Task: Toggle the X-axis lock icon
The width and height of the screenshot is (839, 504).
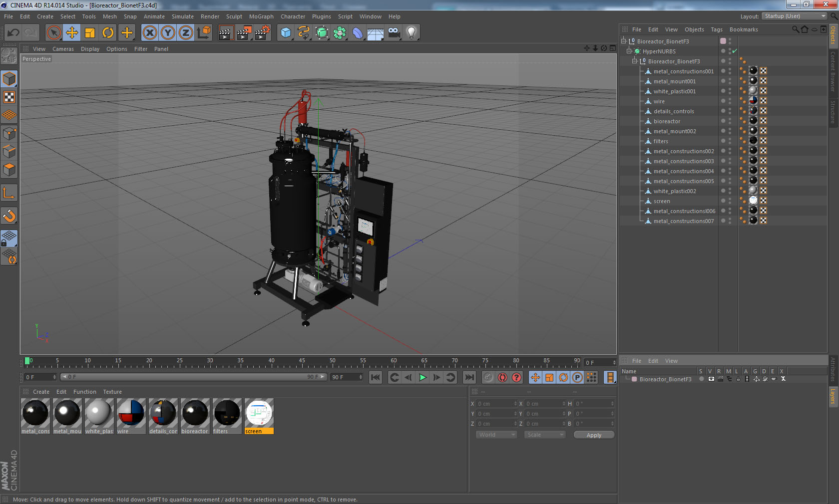Action: 149,33
